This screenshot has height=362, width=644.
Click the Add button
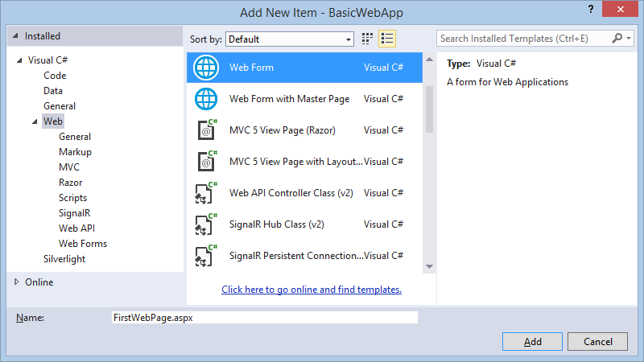click(532, 342)
